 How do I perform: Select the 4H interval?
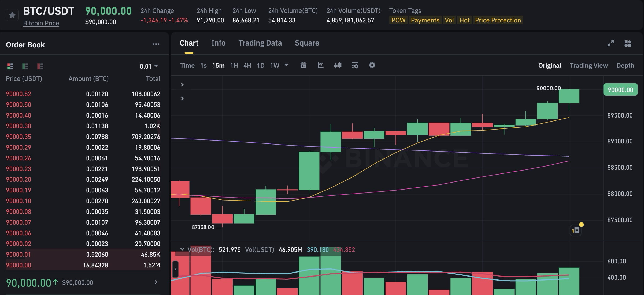tap(247, 66)
